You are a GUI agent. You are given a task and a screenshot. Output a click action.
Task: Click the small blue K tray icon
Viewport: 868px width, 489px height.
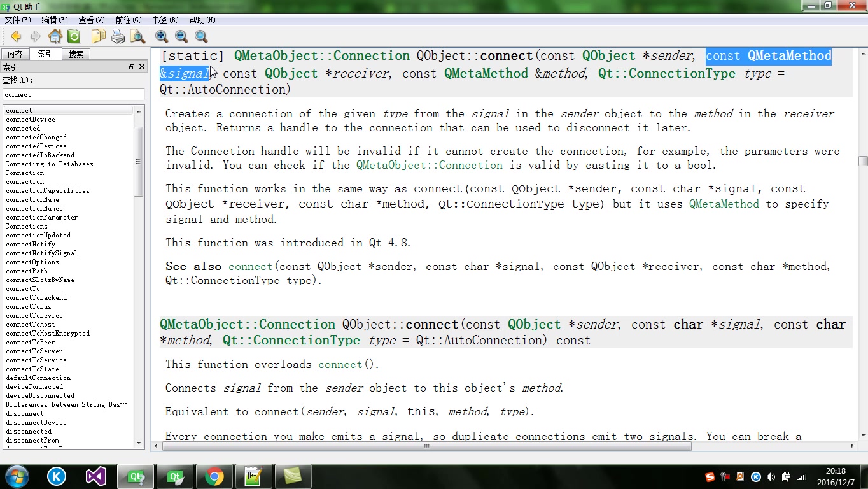click(x=755, y=476)
